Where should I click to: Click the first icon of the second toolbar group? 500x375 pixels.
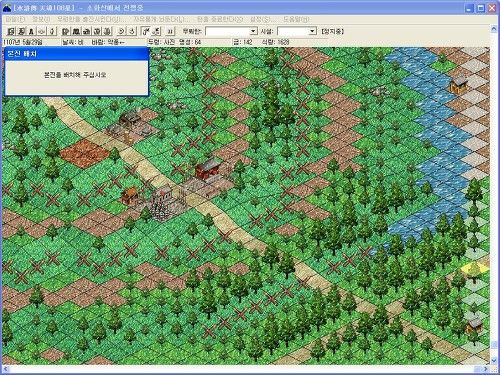[66, 31]
